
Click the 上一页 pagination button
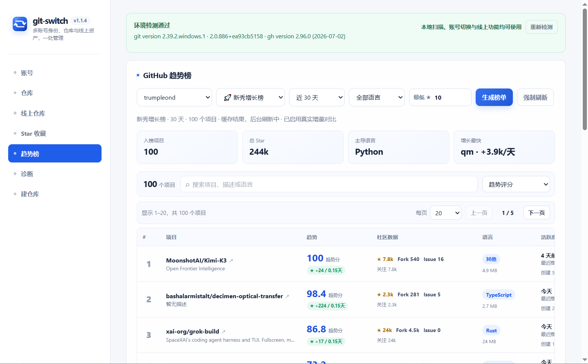[479, 213]
